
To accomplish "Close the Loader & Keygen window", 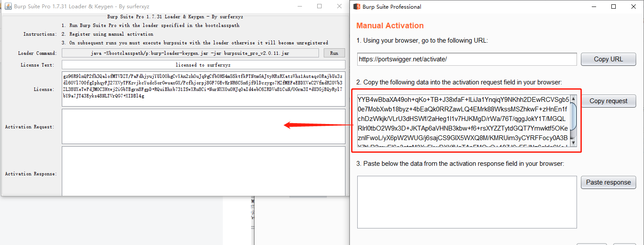I will (x=339, y=6).
